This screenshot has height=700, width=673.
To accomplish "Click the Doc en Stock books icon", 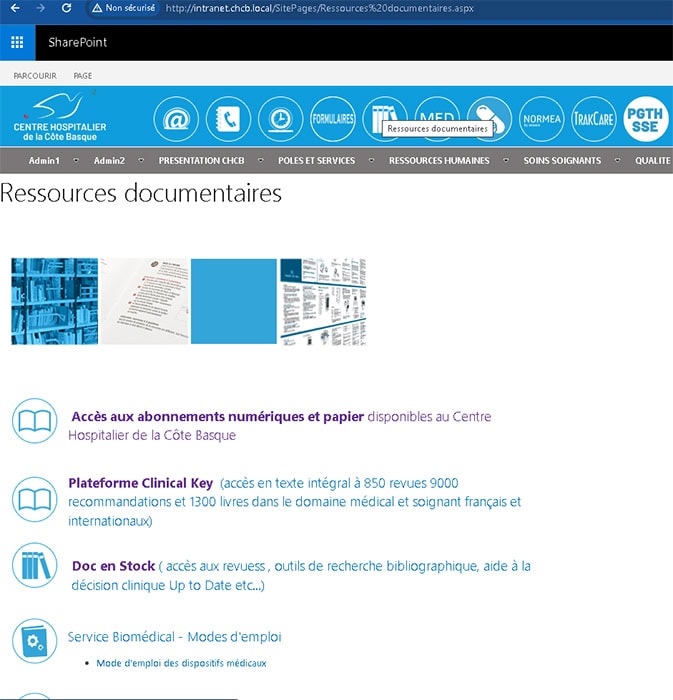I will pos(34,566).
